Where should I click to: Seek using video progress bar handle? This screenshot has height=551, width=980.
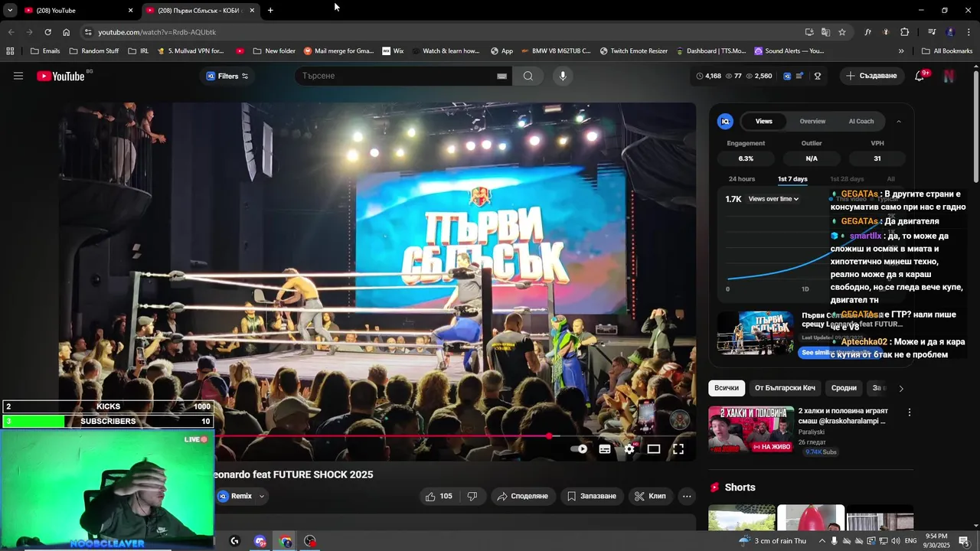[549, 436]
